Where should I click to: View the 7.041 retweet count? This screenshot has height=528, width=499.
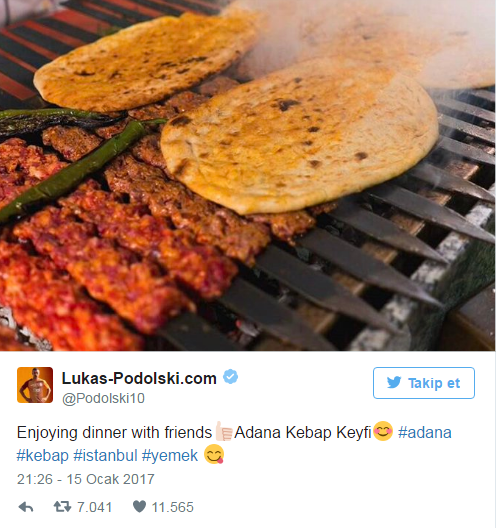click(x=95, y=507)
